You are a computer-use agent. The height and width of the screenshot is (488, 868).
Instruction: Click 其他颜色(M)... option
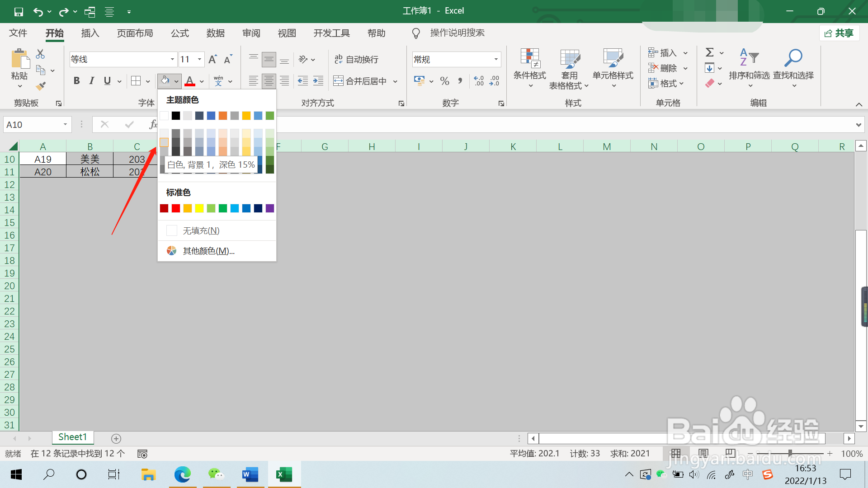click(208, 251)
